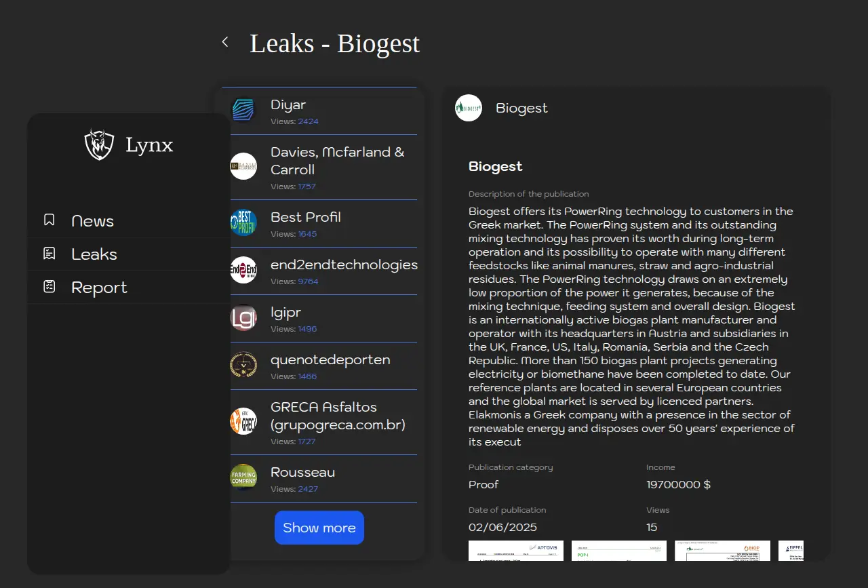Click the back arrow beside the Leaks title

tap(225, 42)
